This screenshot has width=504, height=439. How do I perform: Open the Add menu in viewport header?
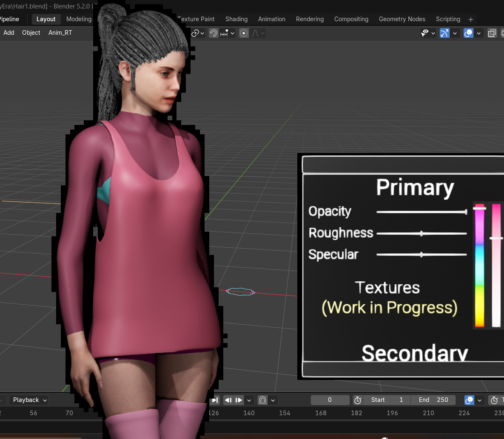[x=9, y=33]
